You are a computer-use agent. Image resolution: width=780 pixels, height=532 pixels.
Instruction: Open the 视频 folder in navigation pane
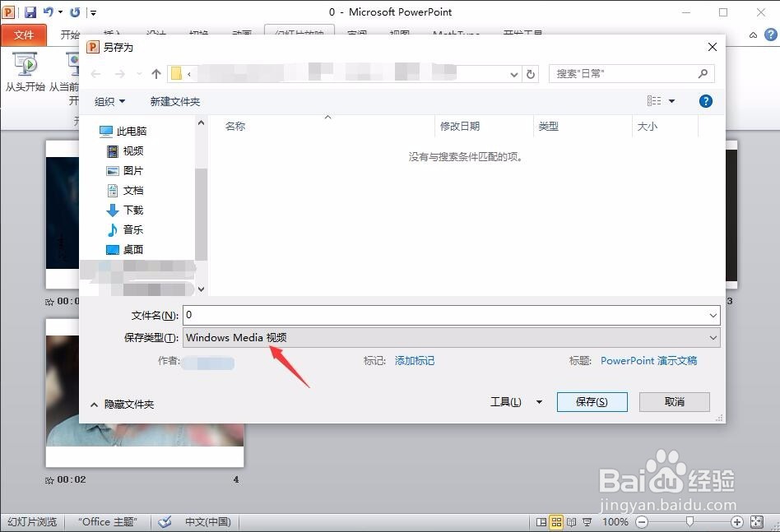125,150
